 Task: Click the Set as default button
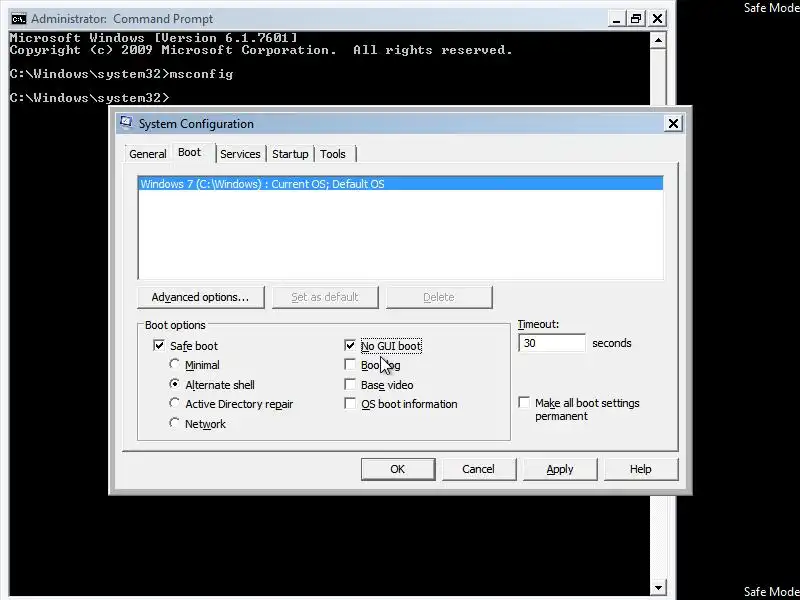point(325,297)
